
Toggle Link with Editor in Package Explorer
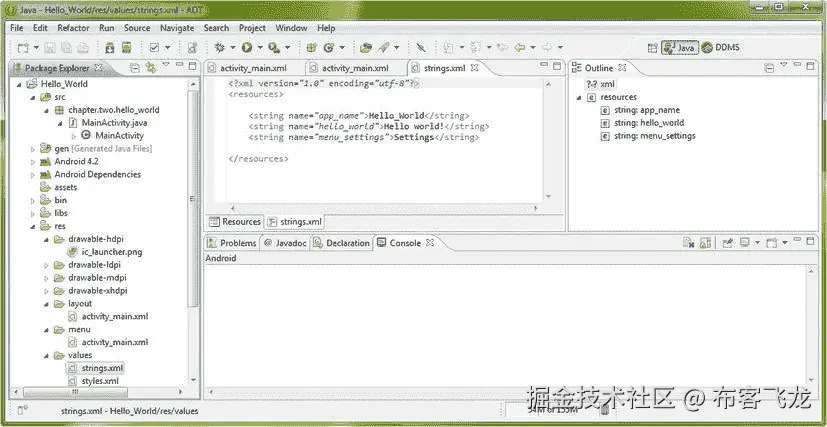pos(151,67)
